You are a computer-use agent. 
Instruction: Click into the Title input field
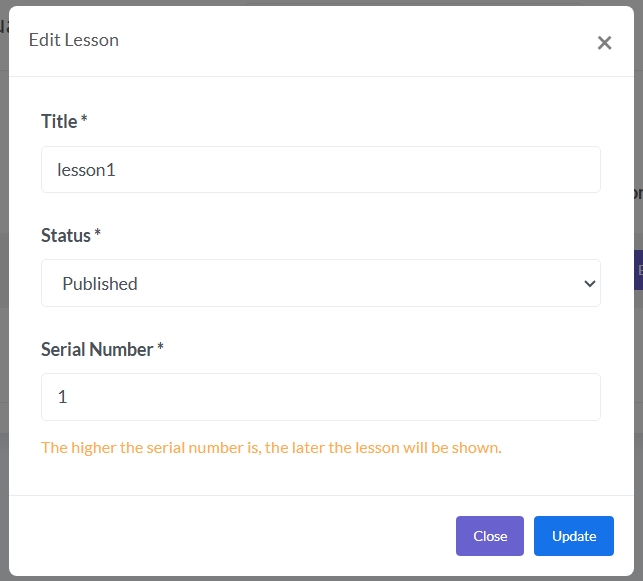coord(320,170)
